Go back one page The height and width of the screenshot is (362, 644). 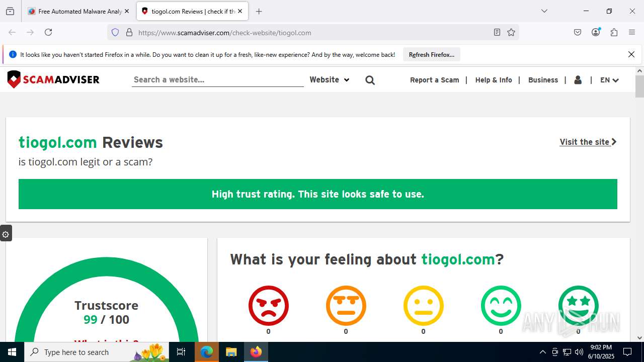click(x=12, y=32)
